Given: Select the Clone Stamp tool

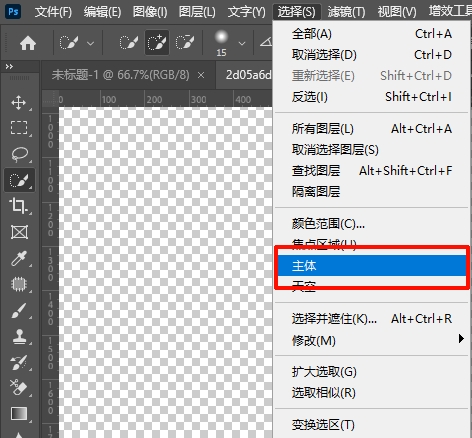Looking at the screenshot, I should point(19,336).
